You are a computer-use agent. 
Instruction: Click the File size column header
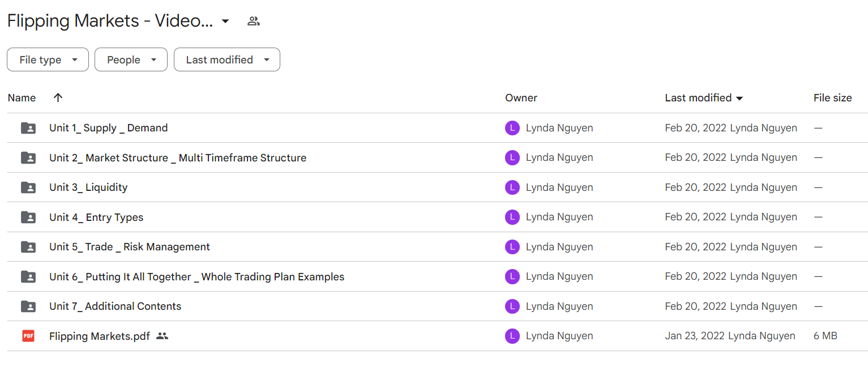pyautogui.click(x=832, y=98)
